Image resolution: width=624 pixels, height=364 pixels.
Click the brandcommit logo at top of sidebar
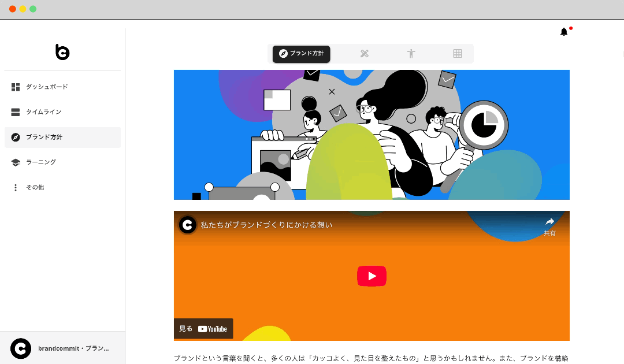62,52
